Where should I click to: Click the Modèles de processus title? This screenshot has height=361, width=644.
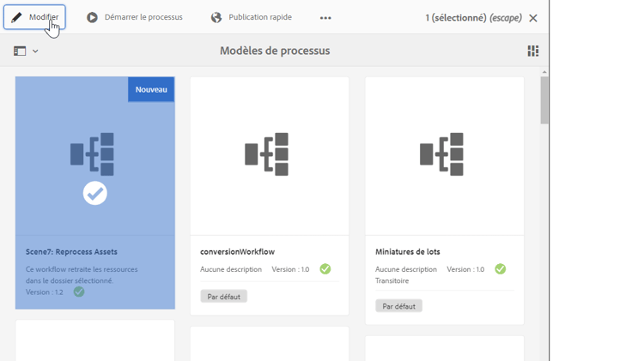pyautogui.click(x=275, y=51)
